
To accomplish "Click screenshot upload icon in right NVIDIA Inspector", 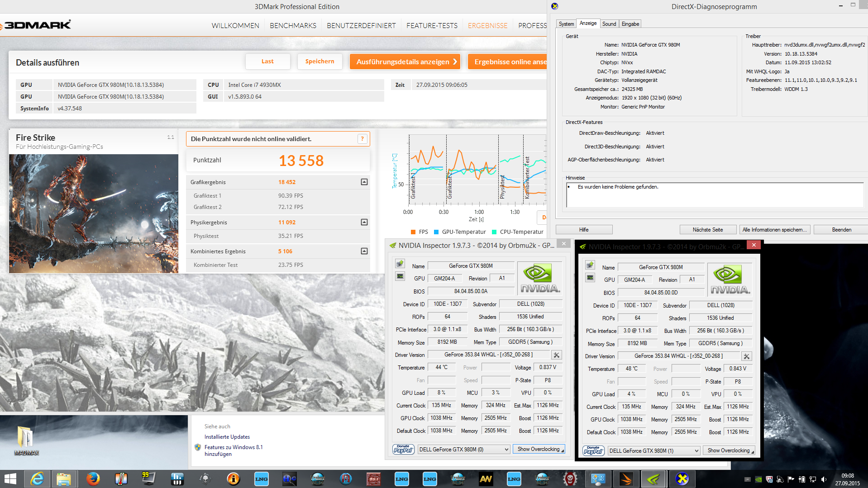I will click(590, 265).
